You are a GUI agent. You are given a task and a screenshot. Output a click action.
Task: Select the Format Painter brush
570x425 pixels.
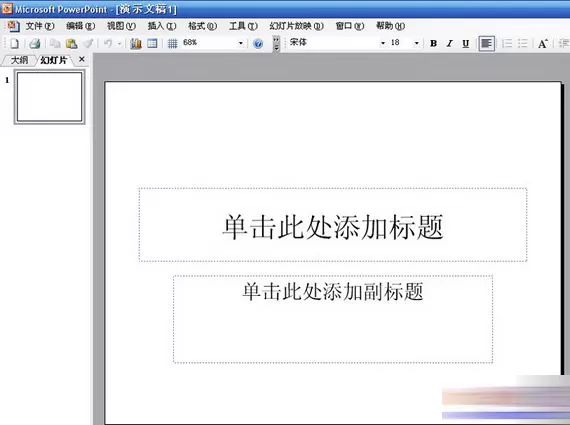click(x=88, y=44)
